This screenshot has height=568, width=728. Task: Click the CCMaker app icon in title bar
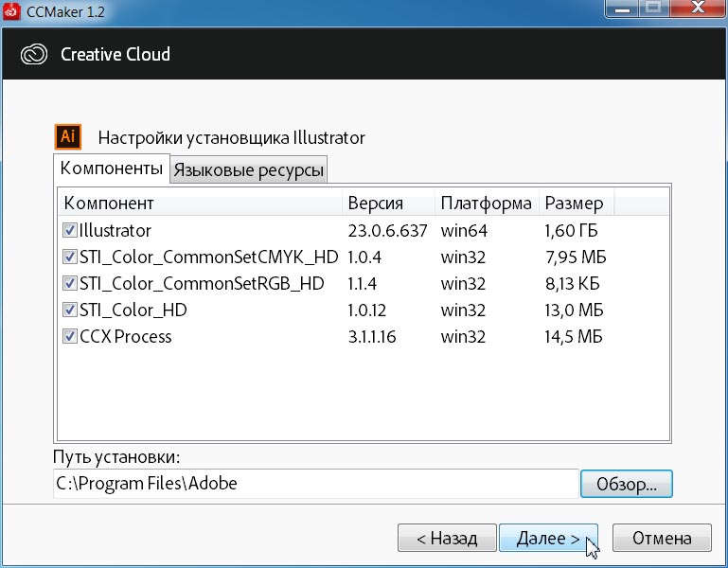11,10
